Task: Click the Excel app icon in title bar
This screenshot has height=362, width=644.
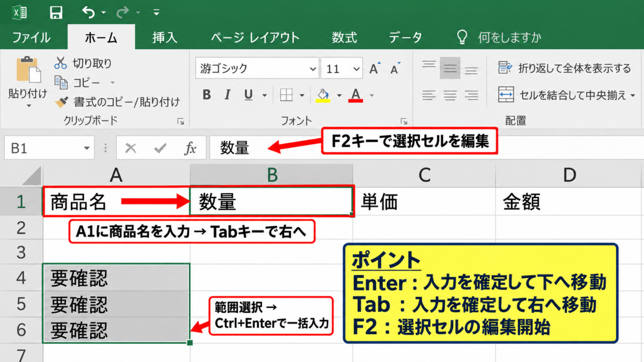Action: pos(20,12)
